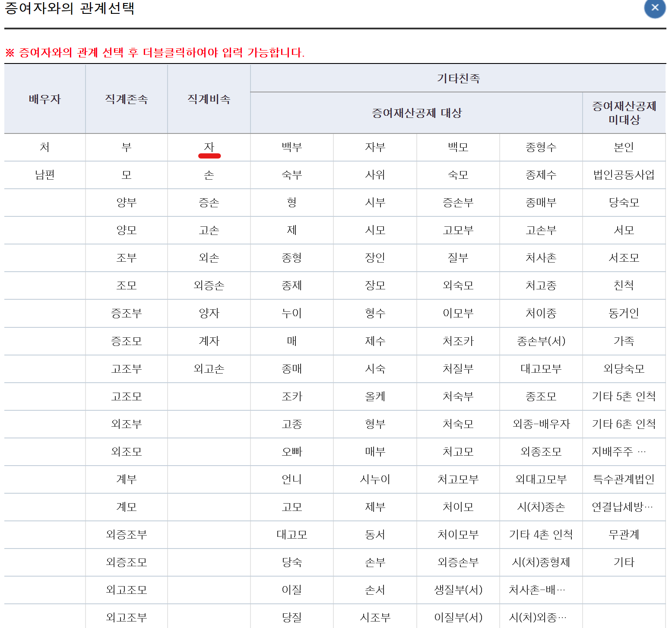672x628 pixels.
Task: Choose '법인공동사업' in the rightmost column
Action: (624, 175)
